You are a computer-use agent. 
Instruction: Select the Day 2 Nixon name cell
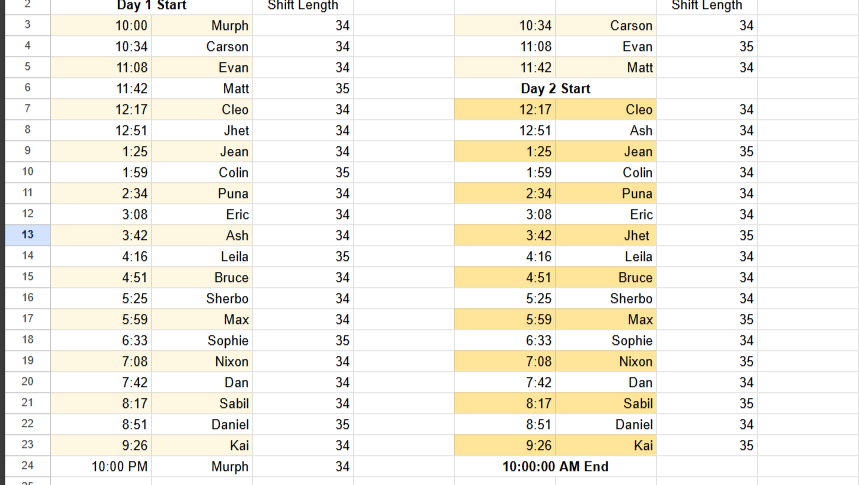tap(606, 361)
